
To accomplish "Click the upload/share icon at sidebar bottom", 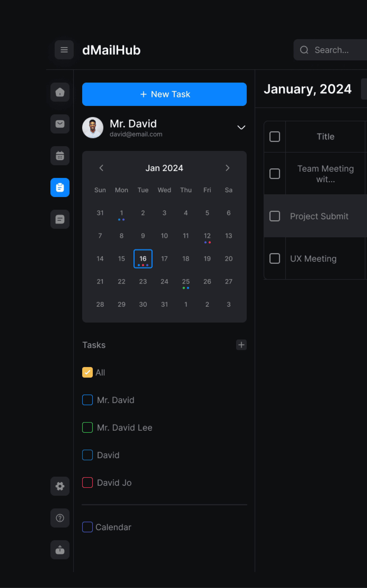I will (x=60, y=550).
